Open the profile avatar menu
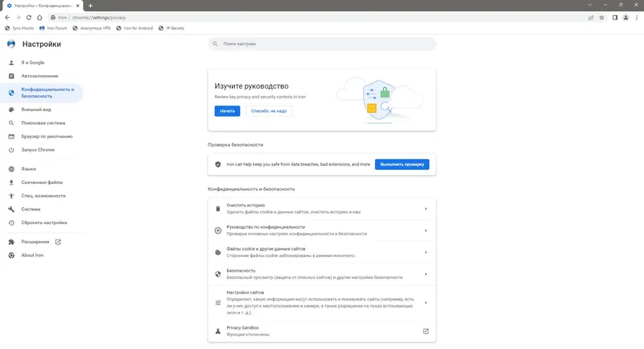This screenshot has height=349, width=644. [625, 18]
